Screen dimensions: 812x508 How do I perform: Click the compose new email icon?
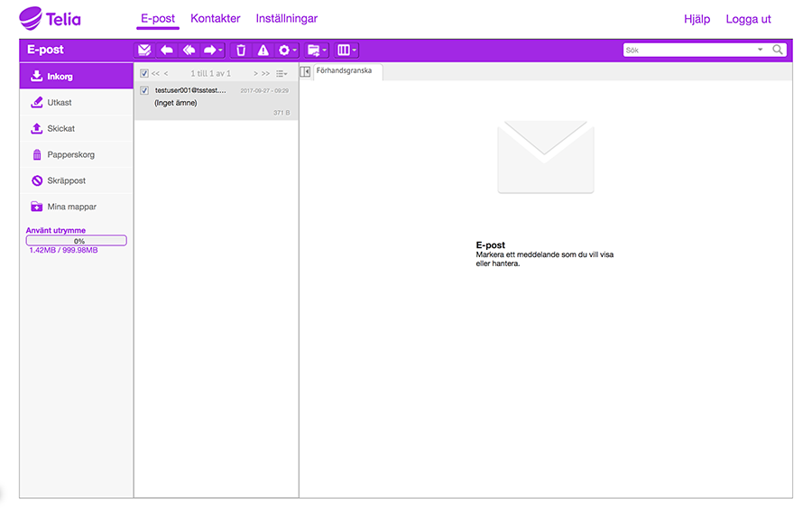click(144, 51)
